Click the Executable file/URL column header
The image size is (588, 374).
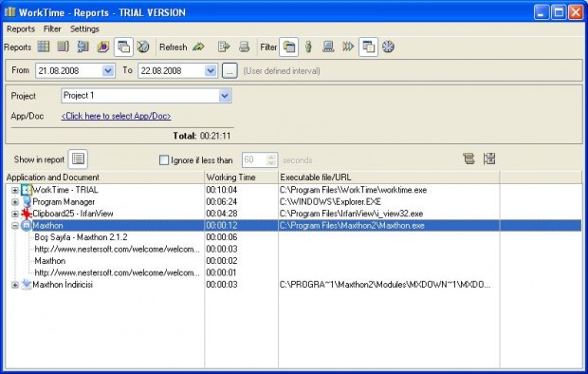pos(389,178)
